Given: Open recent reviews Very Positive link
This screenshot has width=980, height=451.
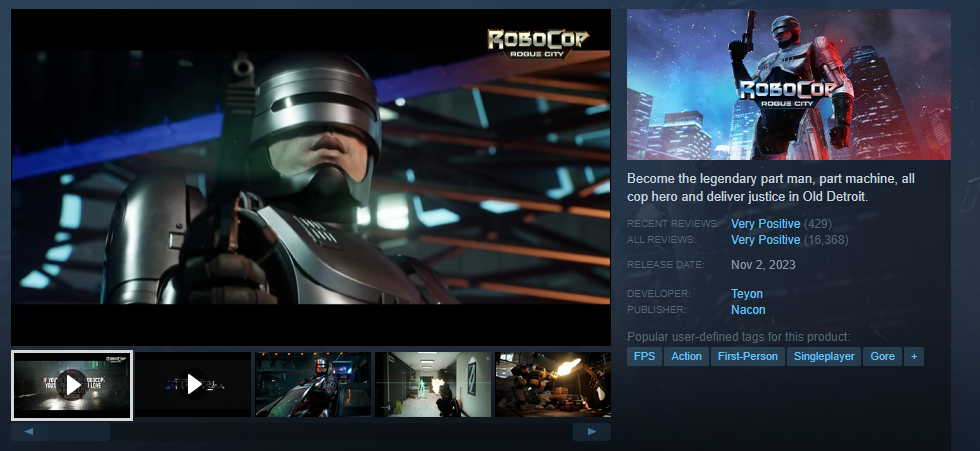Looking at the screenshot, I should [766, 224].
